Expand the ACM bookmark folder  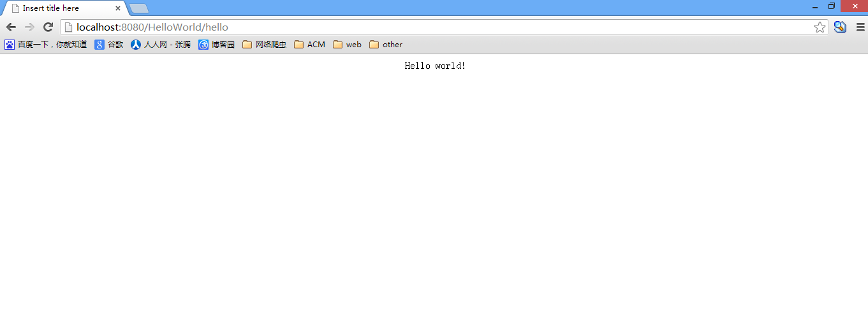coord(310,45)
